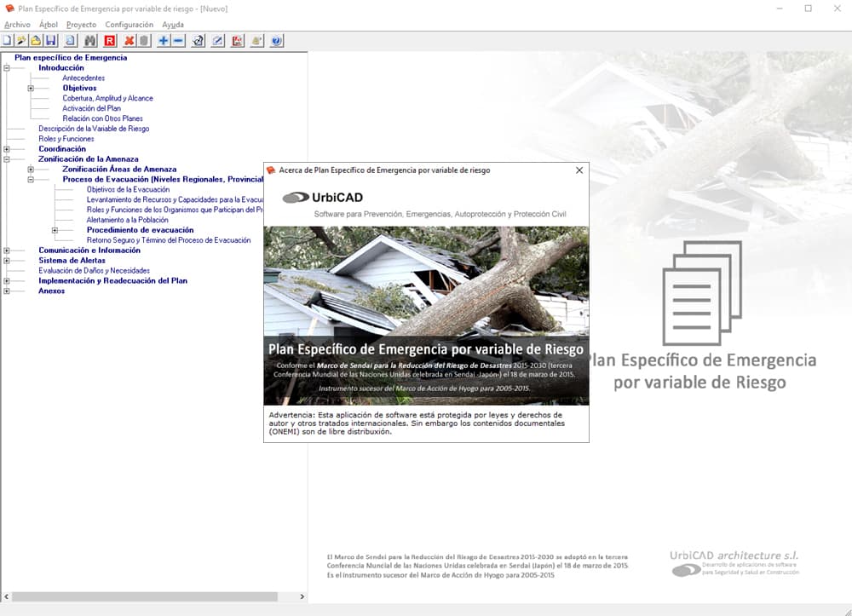The width and height of the screenshot is (852, 616).
Task: Click the horizontal scrollbar thumb in tree
Action: click(145, 596)
